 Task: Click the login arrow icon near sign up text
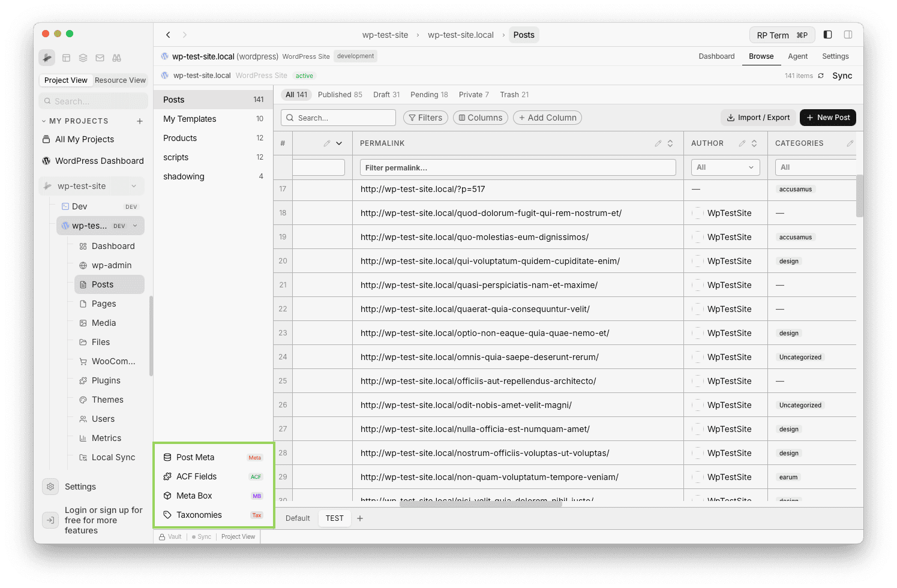coord(50,520)
